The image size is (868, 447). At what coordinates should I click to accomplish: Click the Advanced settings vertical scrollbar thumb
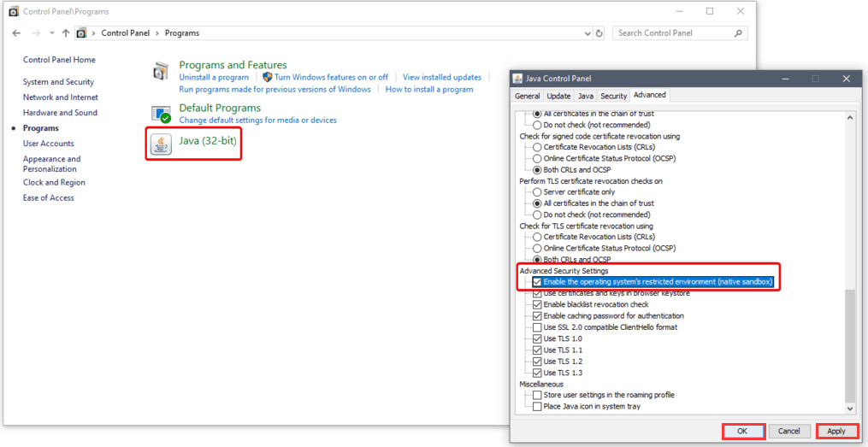pos(850,344)
